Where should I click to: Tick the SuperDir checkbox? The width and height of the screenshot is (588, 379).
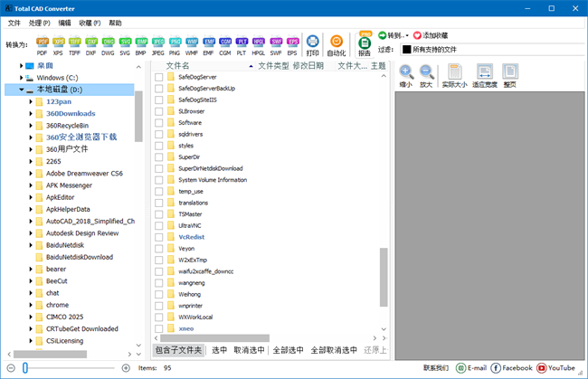[x=159, y=157]
